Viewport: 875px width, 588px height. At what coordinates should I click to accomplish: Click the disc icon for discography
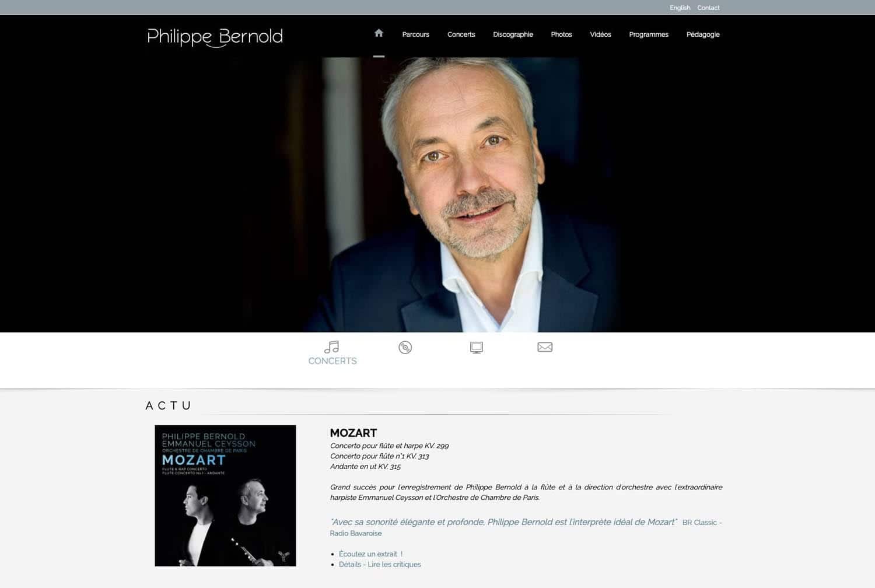point(405,348)
